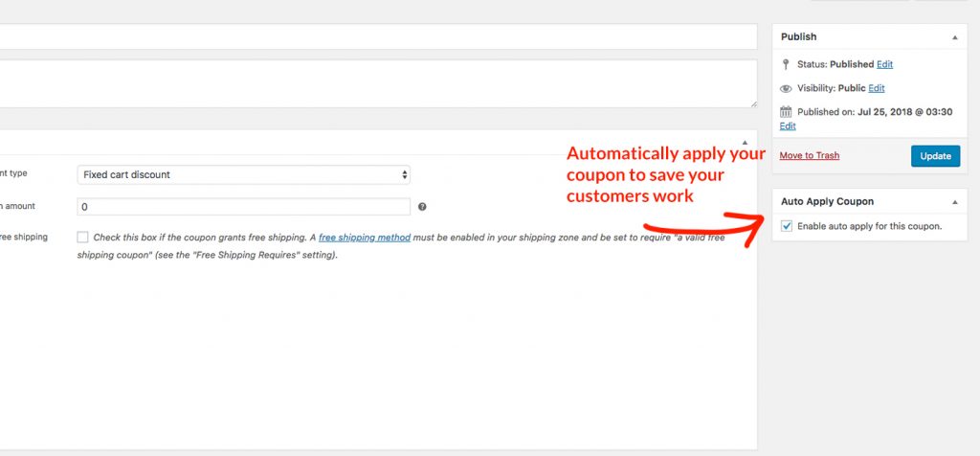Edit the Published status
This screenshot has width=980, height=456.
point(884,64)
